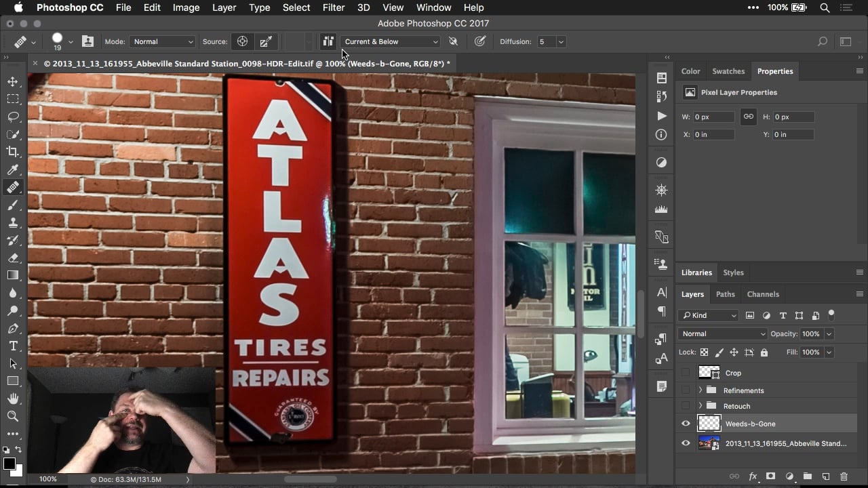Open the macOS Spotlight search
This screenshot has width=868, height=488.
click(825, 7)
